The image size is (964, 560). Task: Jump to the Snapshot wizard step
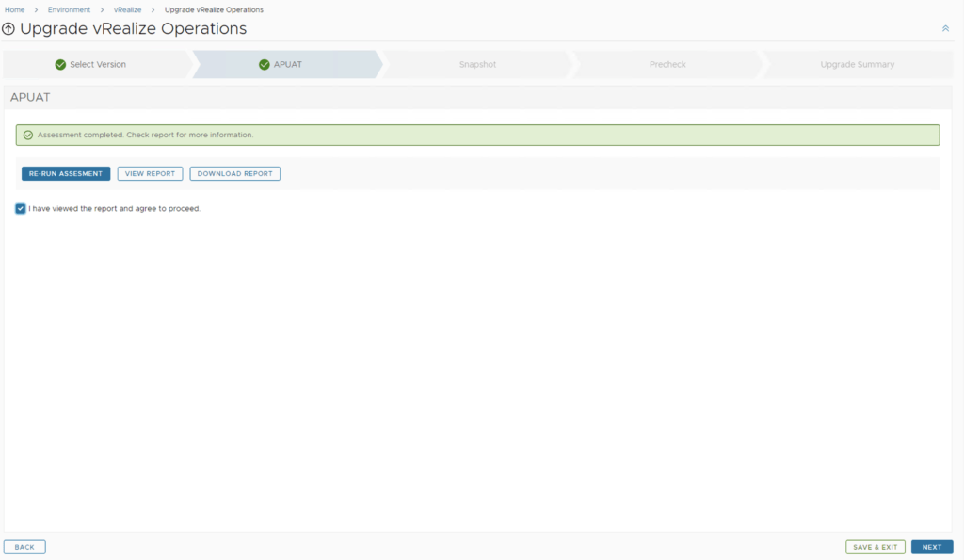coord(477,65)
